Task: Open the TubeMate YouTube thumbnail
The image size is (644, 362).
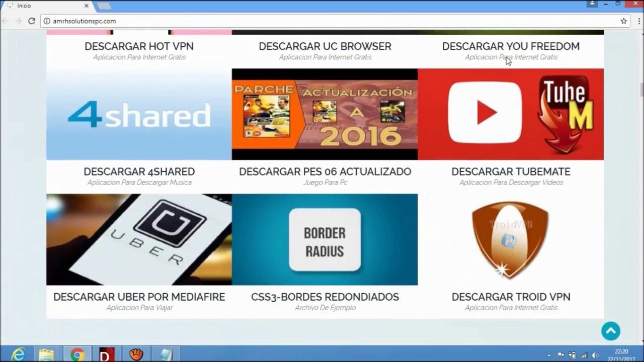Action: pyautogui.click(x=511, y=114)
